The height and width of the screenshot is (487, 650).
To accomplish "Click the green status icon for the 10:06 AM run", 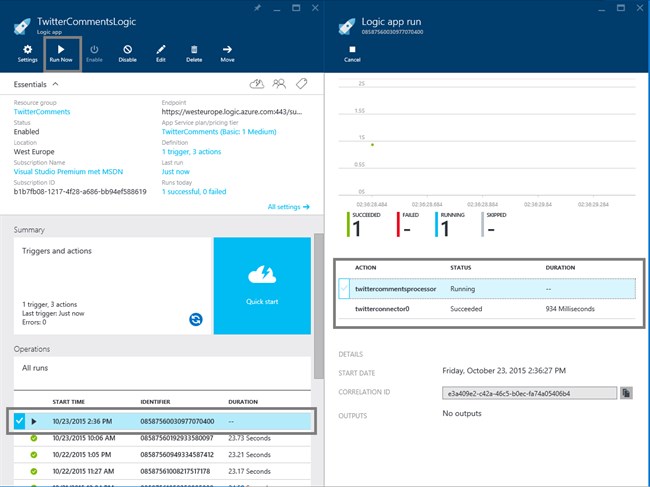I will pos(34,438).
